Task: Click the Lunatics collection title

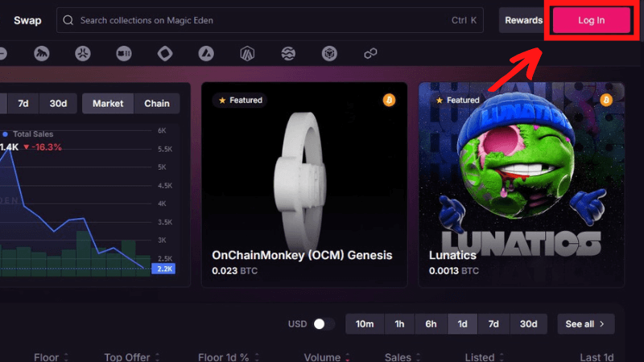Action: point(452,255)
